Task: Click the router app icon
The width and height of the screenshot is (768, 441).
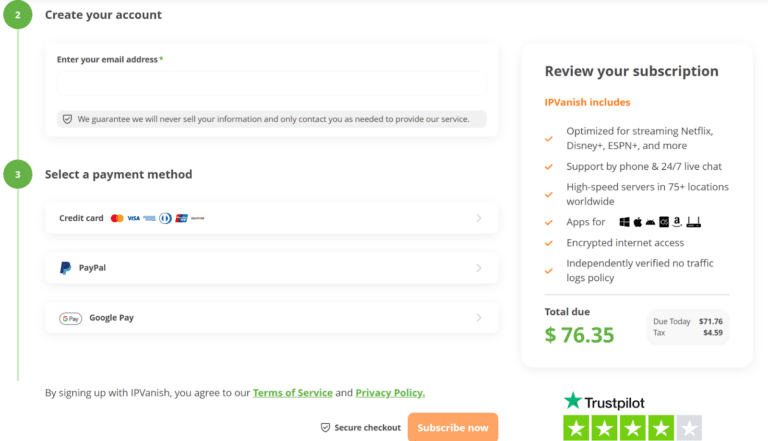Action: (694, 222)
